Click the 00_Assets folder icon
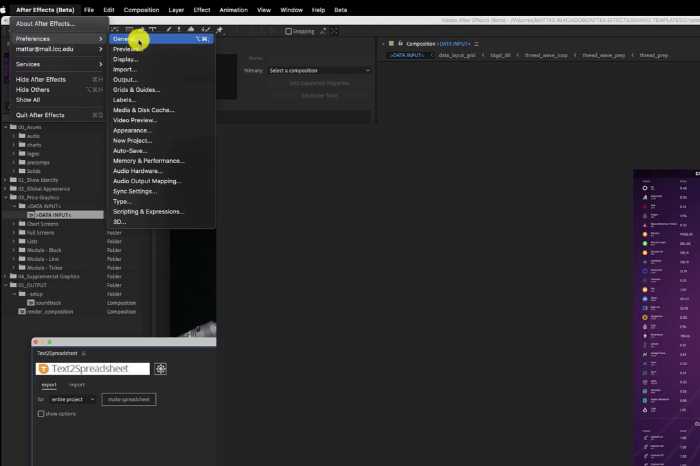The width and height of the screenshot is (700, 466). [13, 127]
